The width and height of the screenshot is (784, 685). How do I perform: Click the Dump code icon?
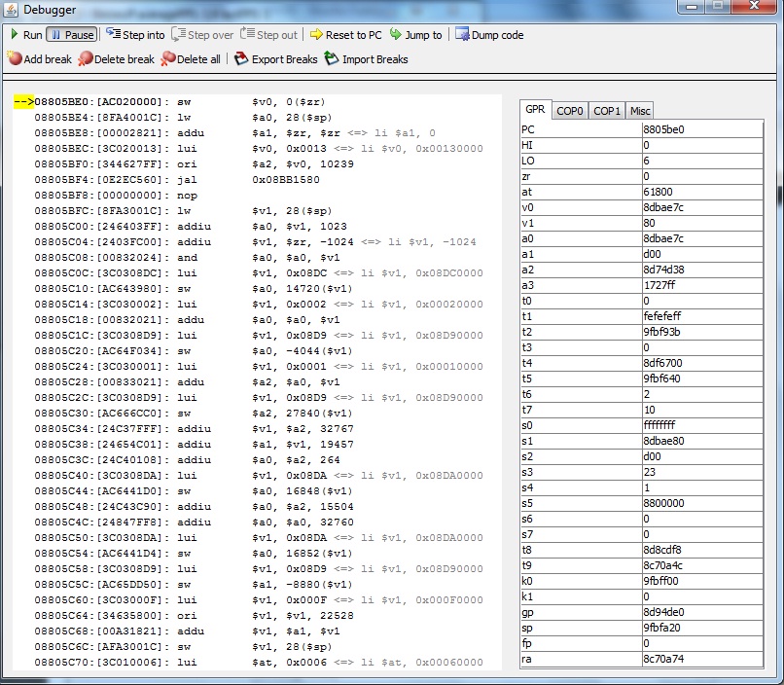462,35
